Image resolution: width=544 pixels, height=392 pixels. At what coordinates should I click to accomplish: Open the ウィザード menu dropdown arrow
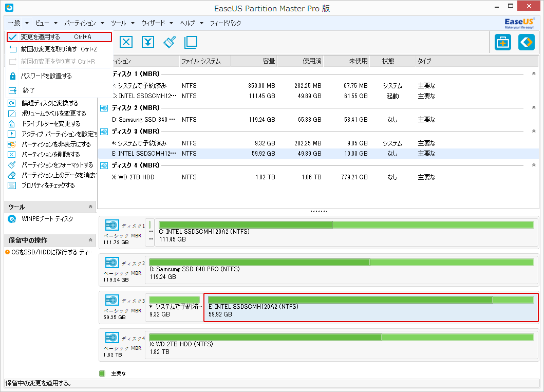pos(172,23)
